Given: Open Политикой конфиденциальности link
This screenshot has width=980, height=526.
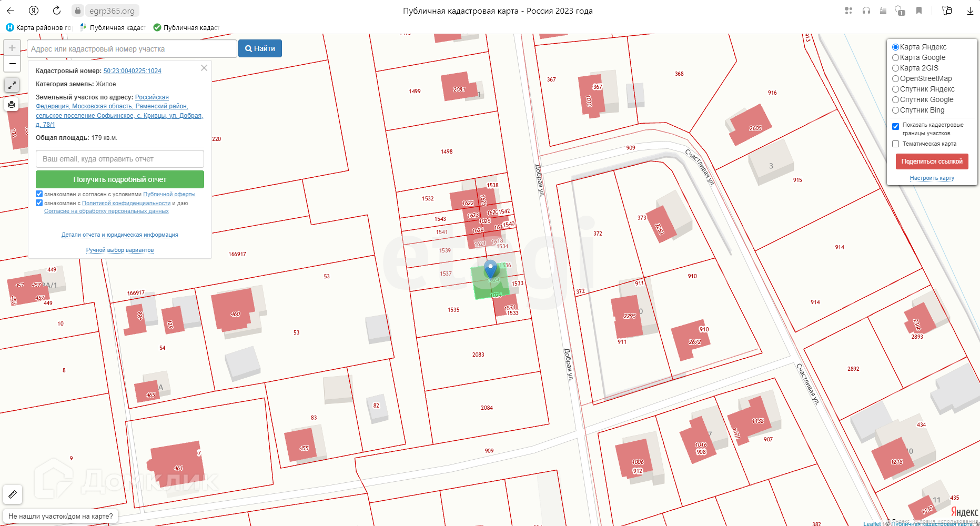Looking at the screenshot, I should point(126,203).
